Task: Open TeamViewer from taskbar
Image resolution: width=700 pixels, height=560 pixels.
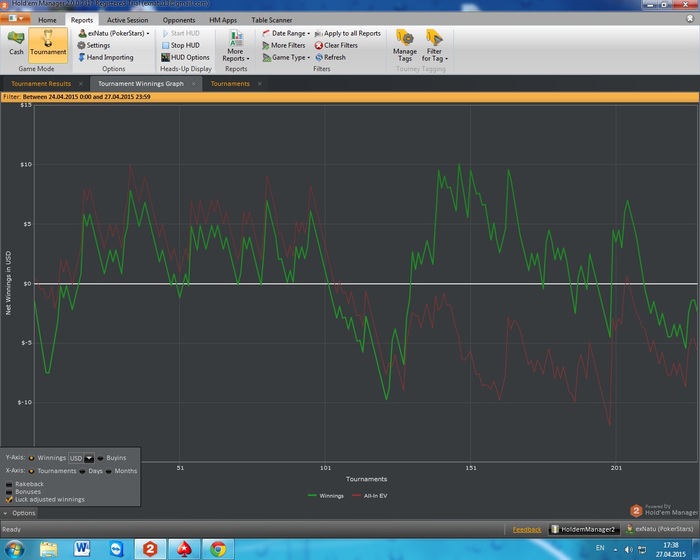Action: point(117,549)
